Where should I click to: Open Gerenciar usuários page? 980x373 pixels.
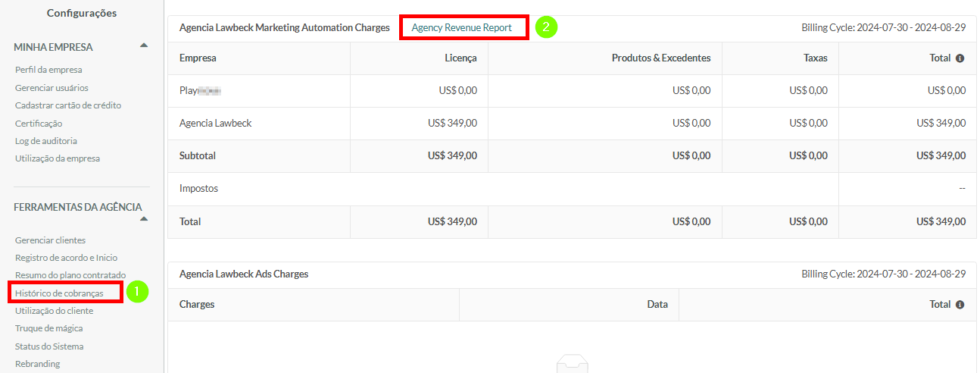pos(51,88)
